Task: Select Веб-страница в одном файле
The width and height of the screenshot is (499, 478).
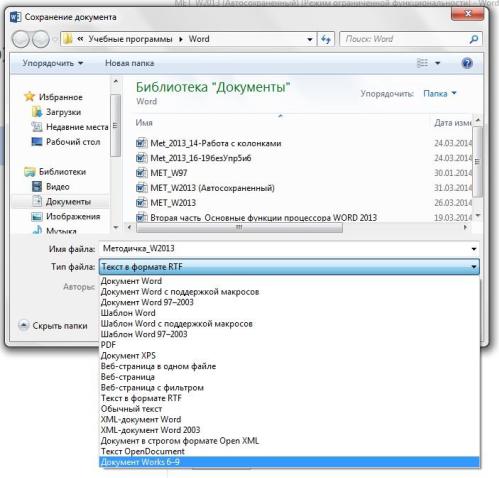Action: pyautogui.click(x=289, y=366)
